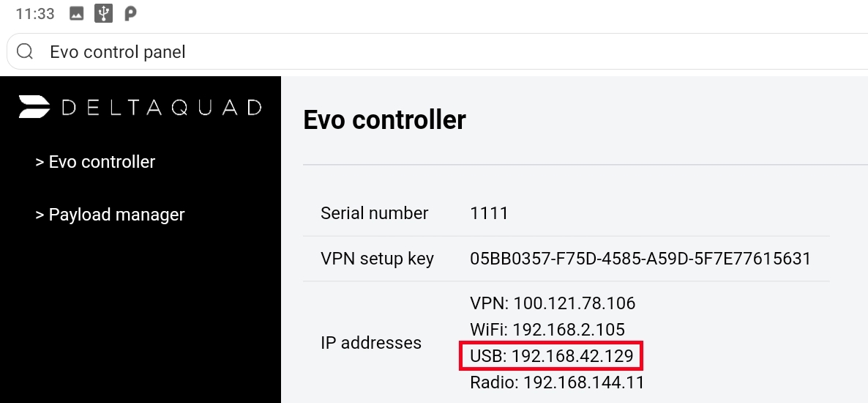This screenshot has height=403, width=868.
Task: Tap the USB status bar icon
Action: point(103,13)
